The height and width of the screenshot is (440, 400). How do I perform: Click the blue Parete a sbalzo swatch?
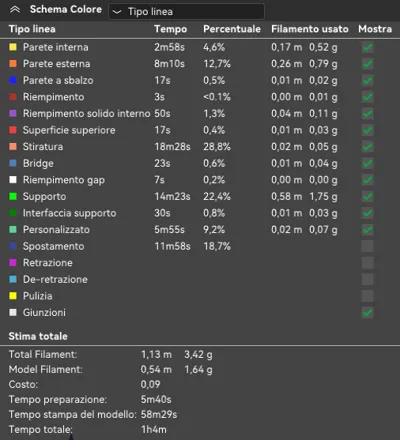tap(13, 80)
